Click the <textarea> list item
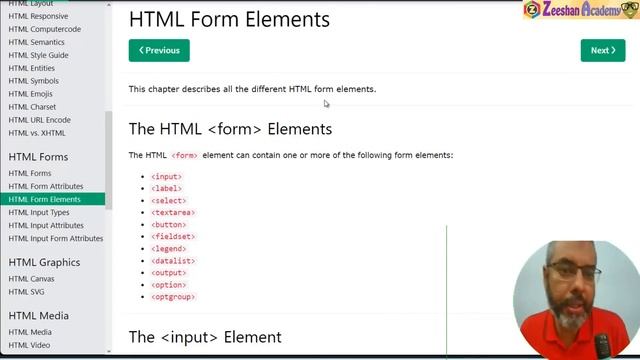 tap(173, 213)
